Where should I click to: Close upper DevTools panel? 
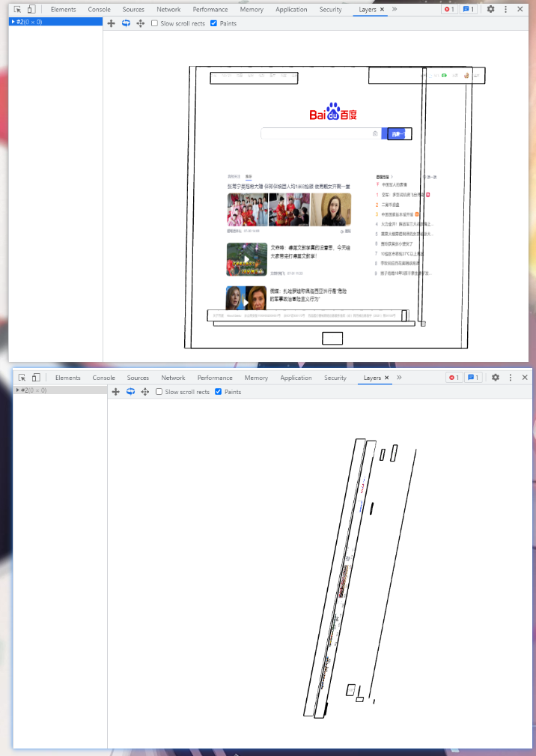[x=520, y=9]
